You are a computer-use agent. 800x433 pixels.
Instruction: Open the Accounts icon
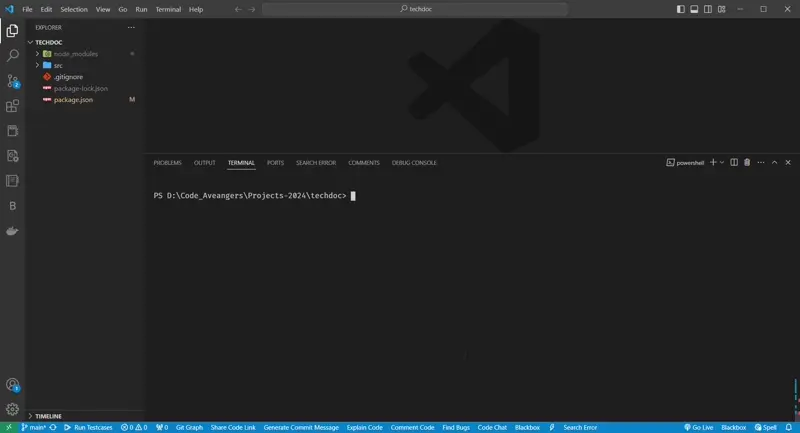click(12, 385)
